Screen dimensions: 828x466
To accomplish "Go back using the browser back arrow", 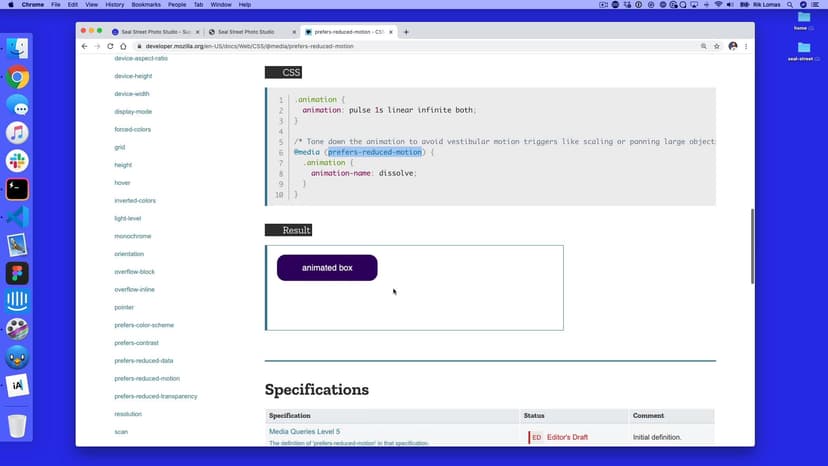I will point(85,46).
